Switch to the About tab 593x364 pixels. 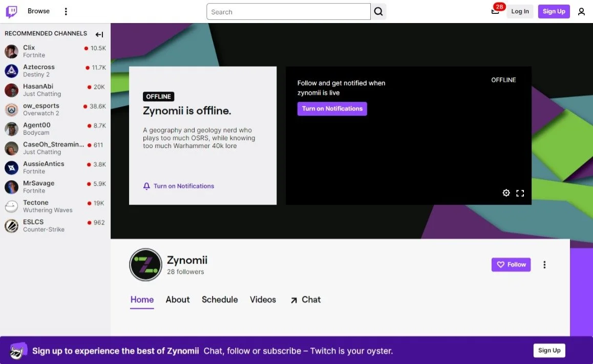(178, 299)
